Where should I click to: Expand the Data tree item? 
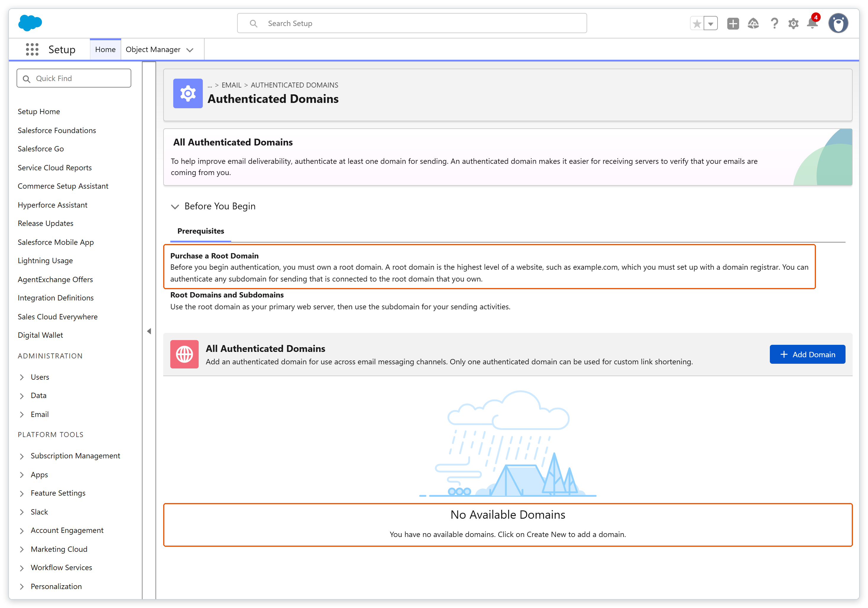(x=22, y=396)
